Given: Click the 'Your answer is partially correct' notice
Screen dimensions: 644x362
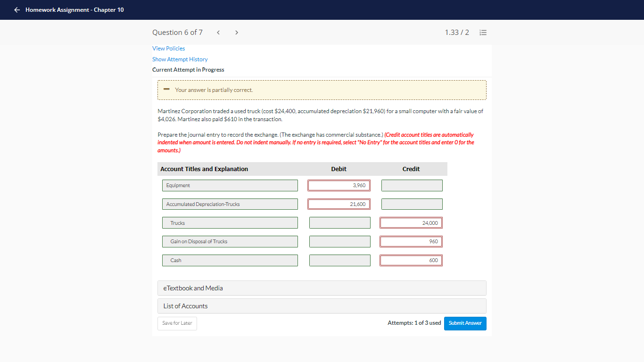Looking at the screenshot, I should pyautogui.click(x=322, y=90).
